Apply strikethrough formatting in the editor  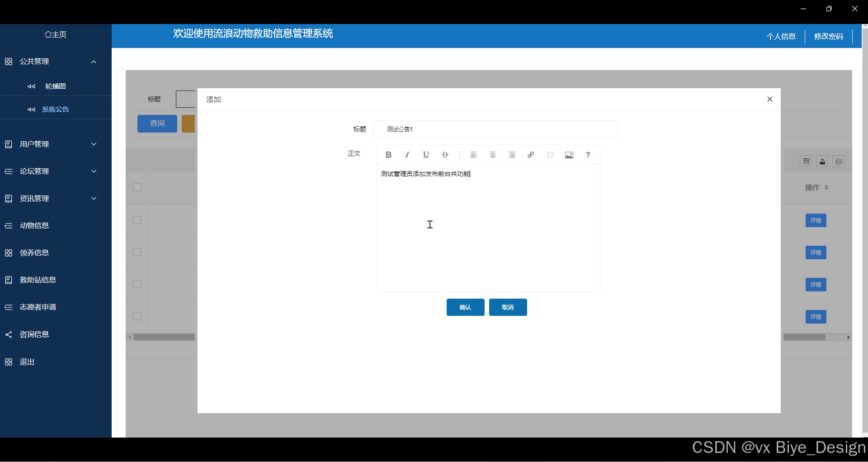(445, 155)
